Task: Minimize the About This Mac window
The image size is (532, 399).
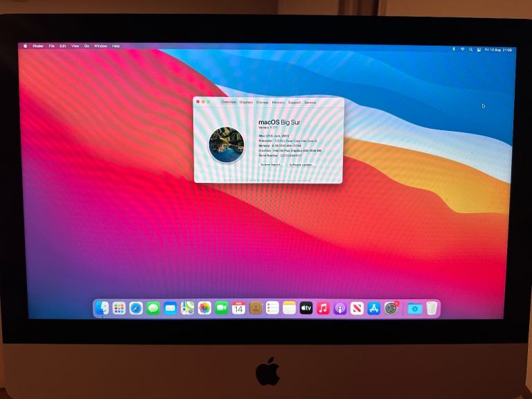Action: click(x=203, y=101)
